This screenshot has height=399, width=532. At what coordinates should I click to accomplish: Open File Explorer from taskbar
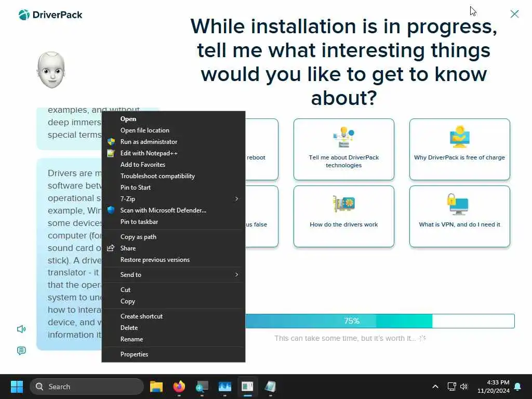[156, 387]
